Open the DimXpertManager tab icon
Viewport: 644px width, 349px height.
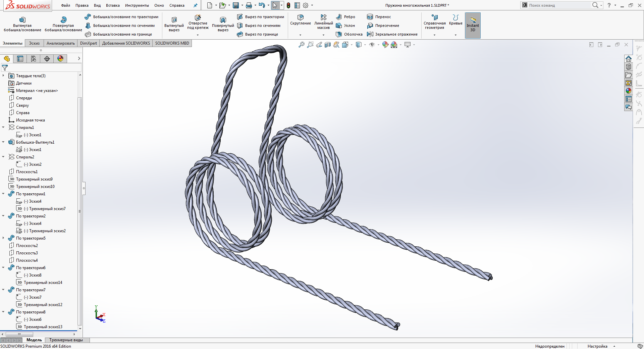(47, 59)
